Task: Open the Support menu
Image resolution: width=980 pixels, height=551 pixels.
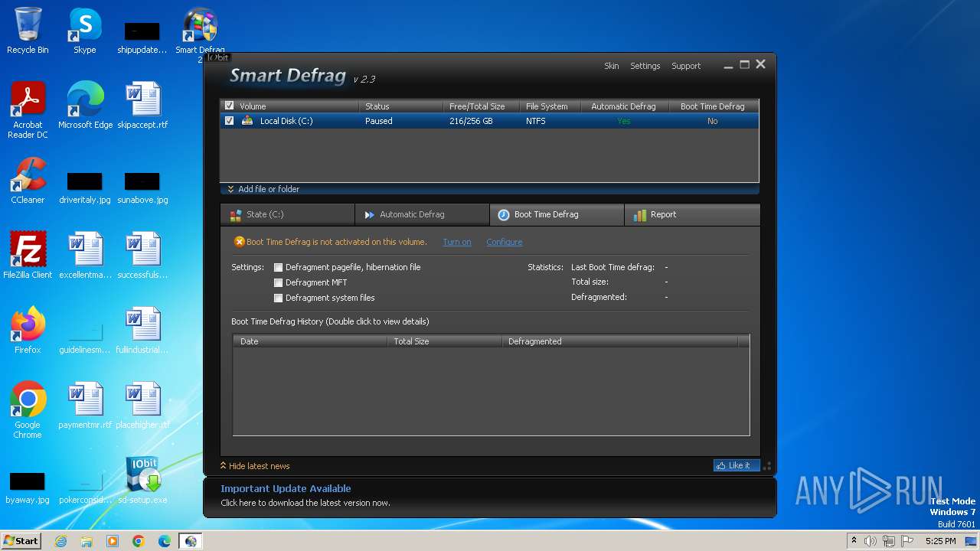Action: coord(686,66)
